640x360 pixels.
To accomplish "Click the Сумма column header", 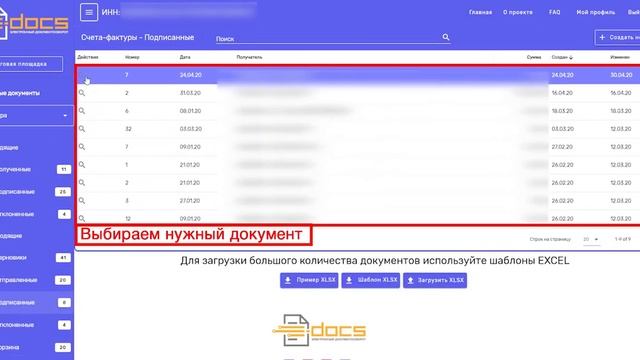I will click(534, 57).
